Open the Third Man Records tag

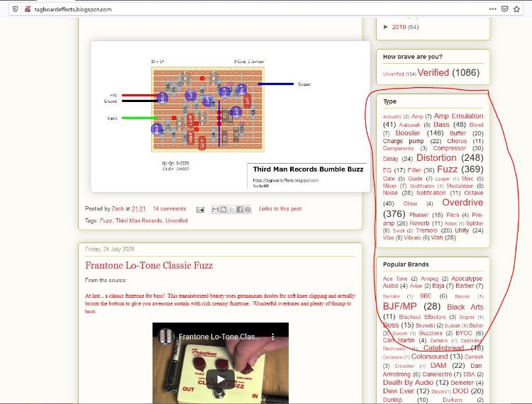pos(138,220)
